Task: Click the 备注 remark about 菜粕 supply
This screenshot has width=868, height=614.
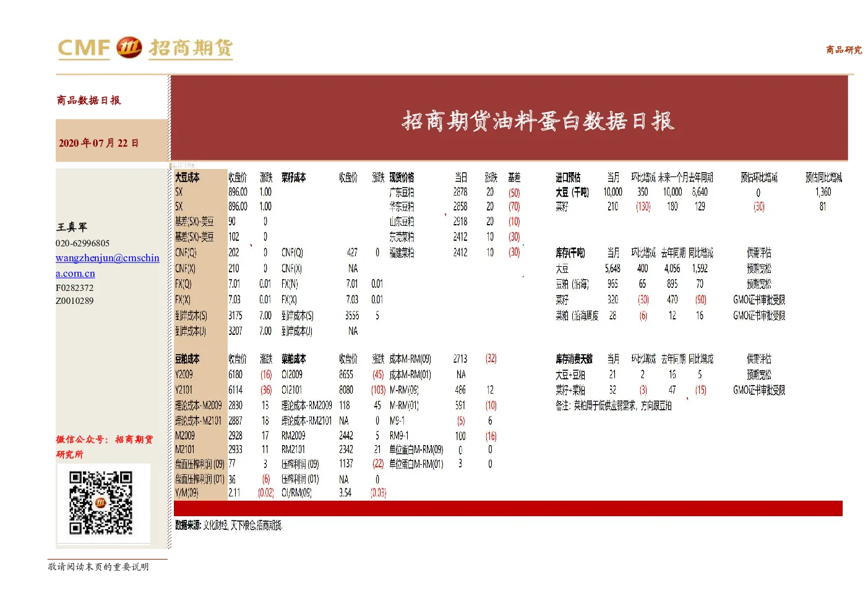Action: (x=613, y=406)
